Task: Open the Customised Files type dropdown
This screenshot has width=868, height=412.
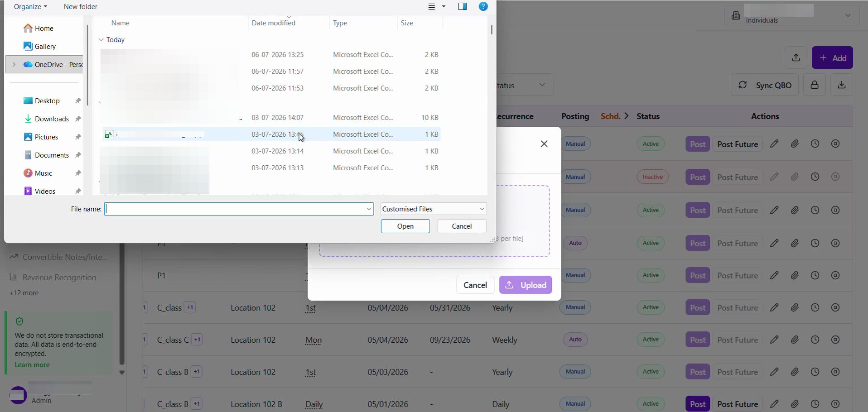Action: [x=434, y=209]
